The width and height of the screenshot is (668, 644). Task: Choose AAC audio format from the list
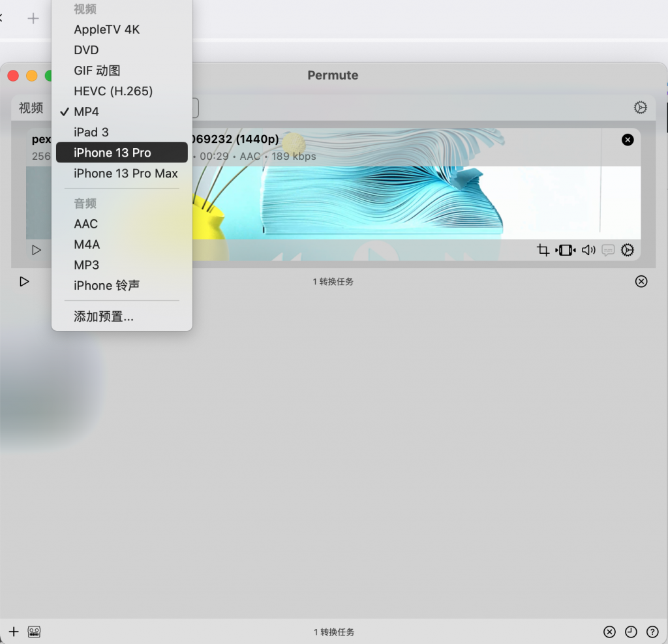pos(85,223)
